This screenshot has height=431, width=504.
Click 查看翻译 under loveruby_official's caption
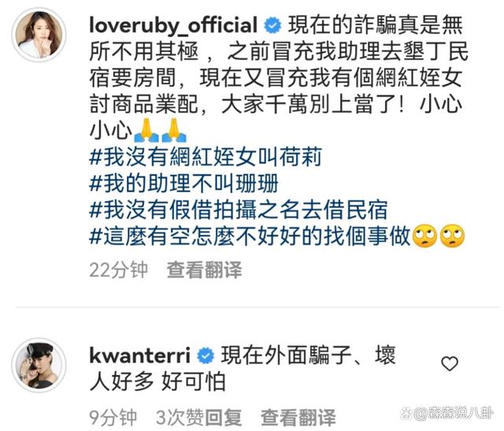pyautogui.click(x=204, y=269)
